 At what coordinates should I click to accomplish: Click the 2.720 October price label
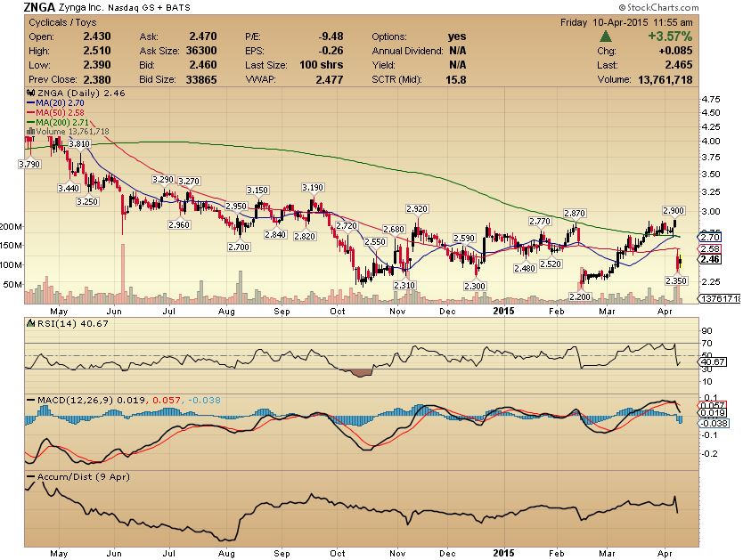346,226
